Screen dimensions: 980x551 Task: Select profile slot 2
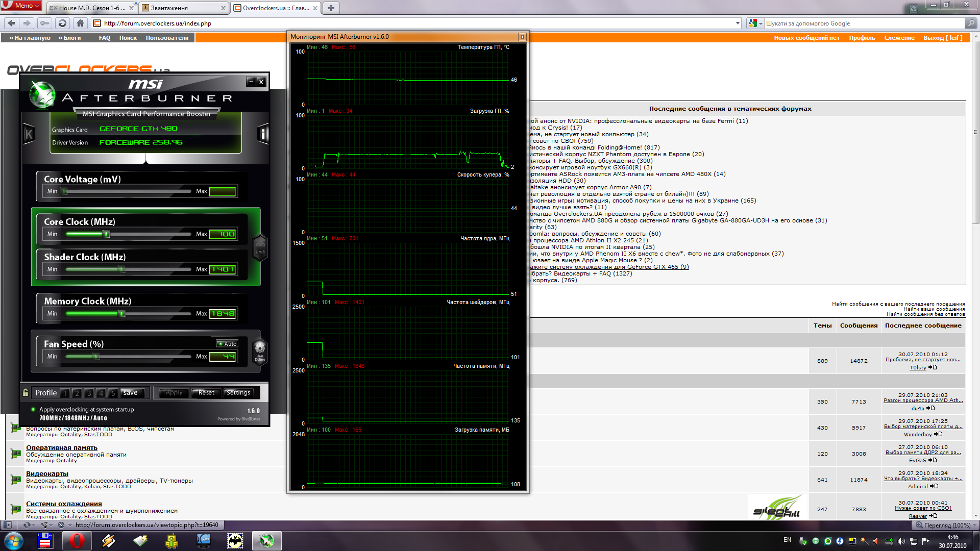[x=77, y=393]
